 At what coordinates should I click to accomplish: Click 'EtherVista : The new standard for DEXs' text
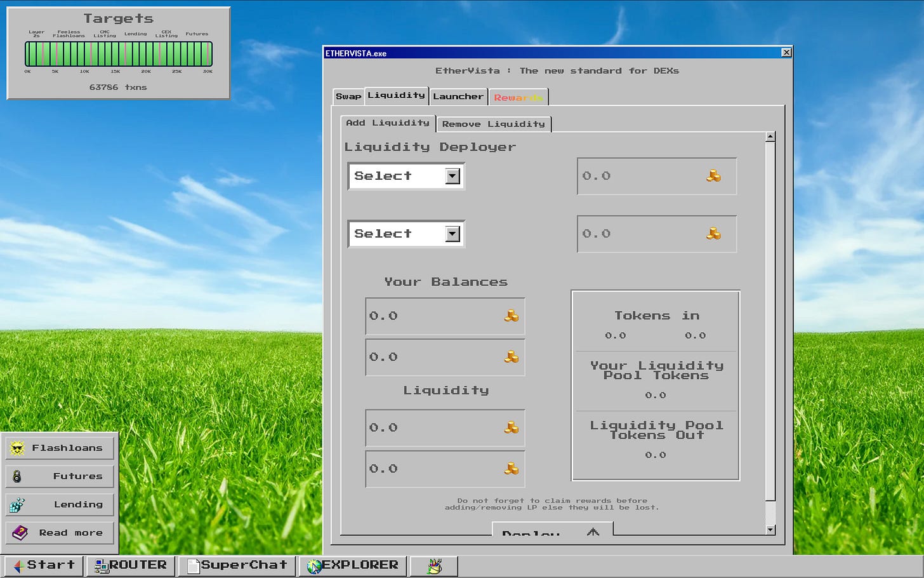[x=557, y=71]
